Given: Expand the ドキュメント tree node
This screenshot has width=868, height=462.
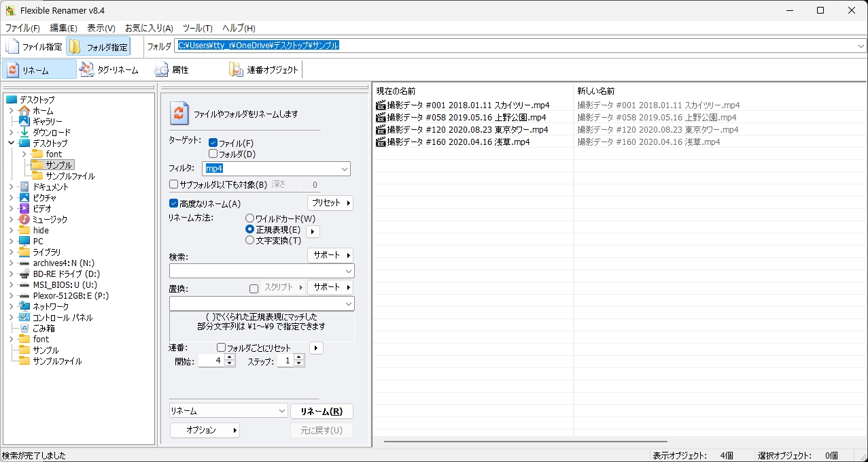Looking at the screenshot, I should tap(11, 186).
